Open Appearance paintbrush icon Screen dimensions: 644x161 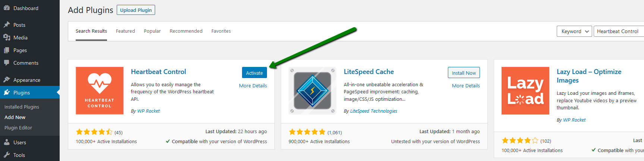(x=7, y=80)
